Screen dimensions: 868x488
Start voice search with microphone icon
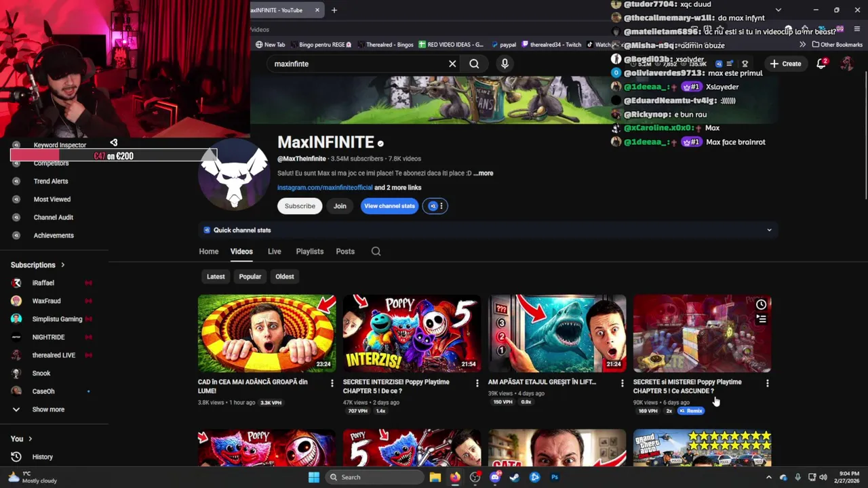pos(505,64)
